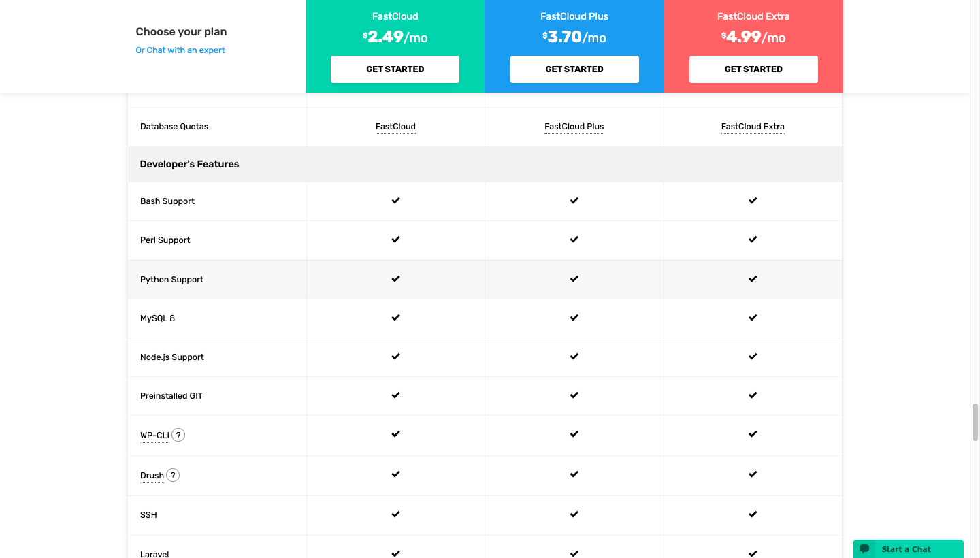The image size is (980, 558).
Task: Click WP-CLI checkmark under FastCloud
Action: click(x=395, y=434)
